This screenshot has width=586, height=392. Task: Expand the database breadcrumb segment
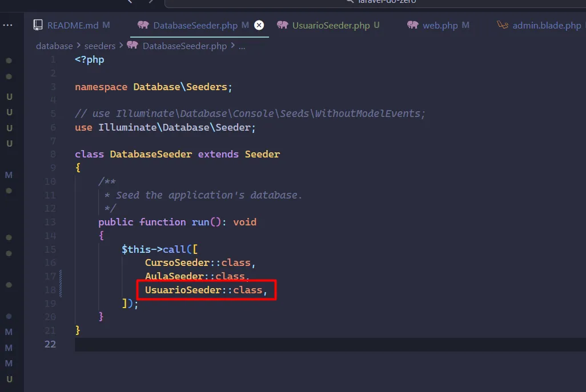54,46
